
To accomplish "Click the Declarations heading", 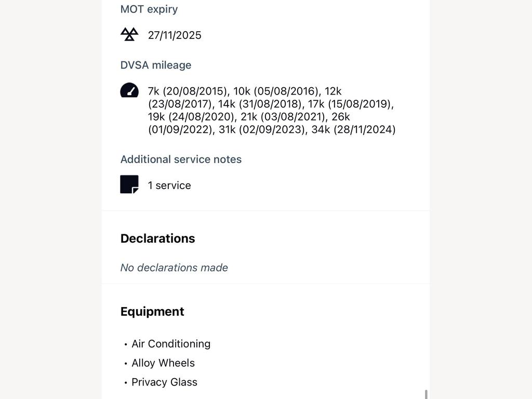I will [158, 238].
